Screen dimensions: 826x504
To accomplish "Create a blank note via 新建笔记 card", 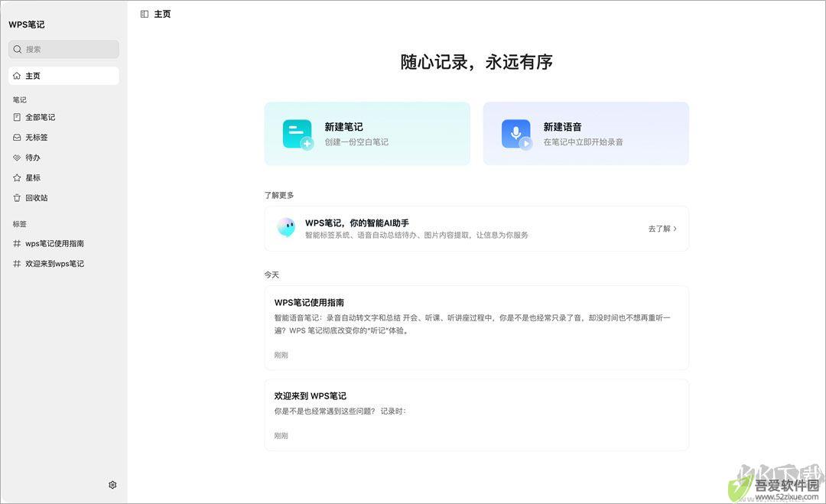I will (367, 134).
